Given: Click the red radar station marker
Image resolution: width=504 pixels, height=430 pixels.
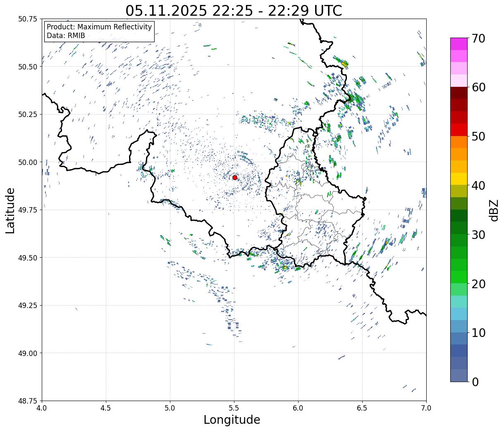Looking at the screenshot, I should coord(235,177).
